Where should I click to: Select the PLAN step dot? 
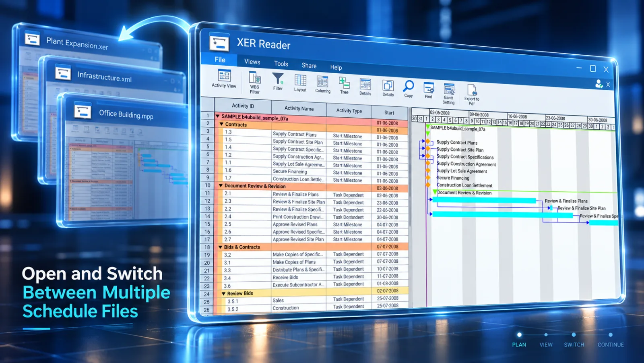coord(519,335)
